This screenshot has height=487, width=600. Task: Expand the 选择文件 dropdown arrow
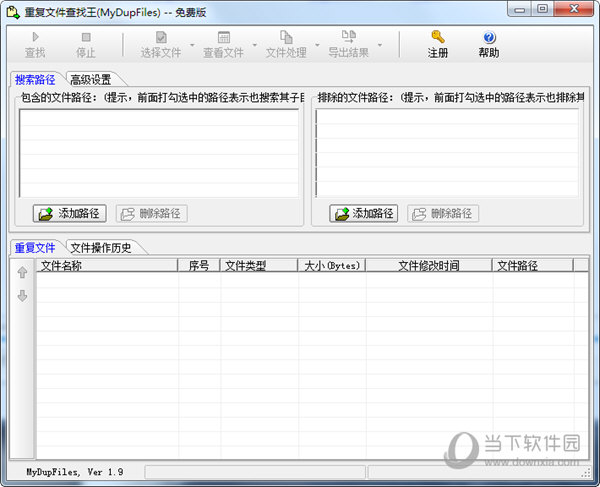click(x=192, y=45)
